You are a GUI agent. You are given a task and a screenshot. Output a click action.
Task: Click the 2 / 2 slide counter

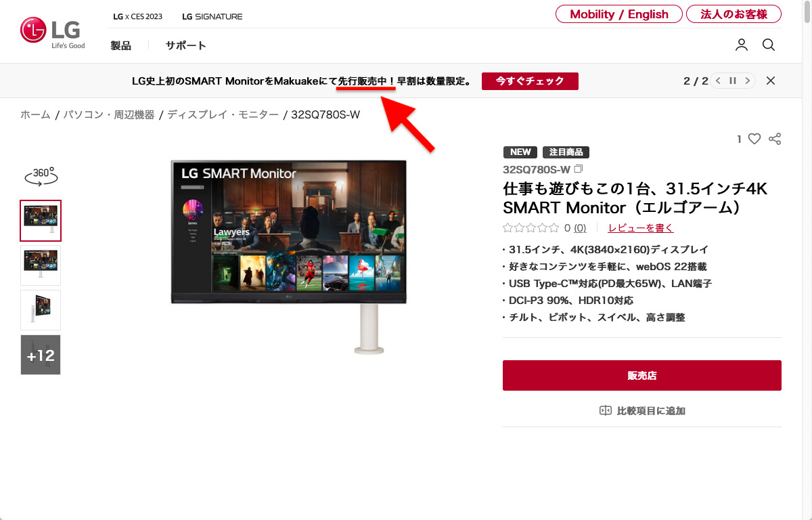click(x=696, y=81)
